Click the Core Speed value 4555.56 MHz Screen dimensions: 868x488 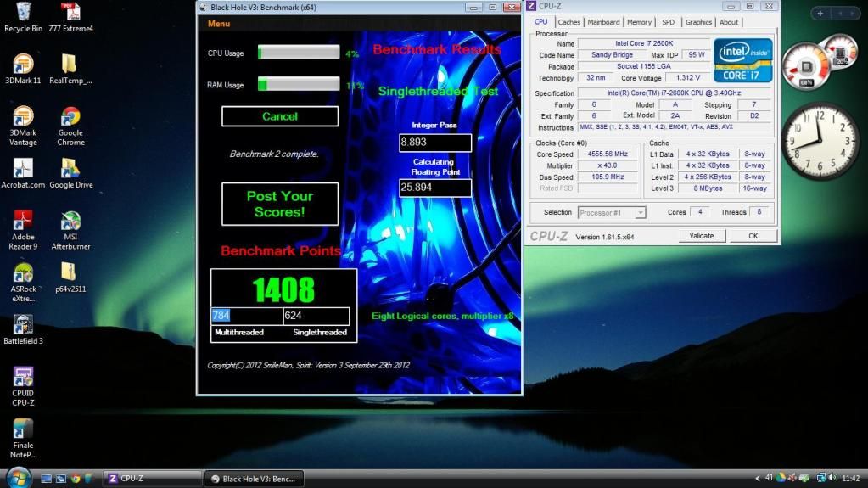(x=608, y=154)
